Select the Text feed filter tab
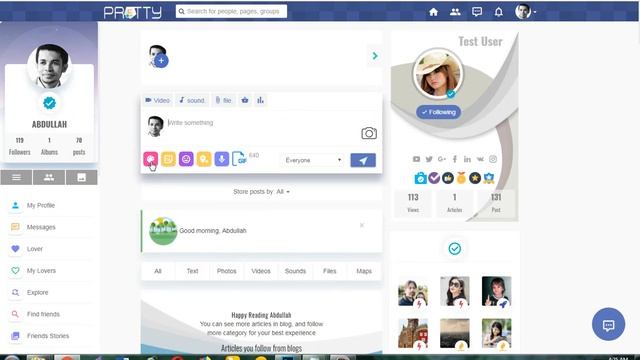Viewport: 640px width, 360px height. (192, 271)
